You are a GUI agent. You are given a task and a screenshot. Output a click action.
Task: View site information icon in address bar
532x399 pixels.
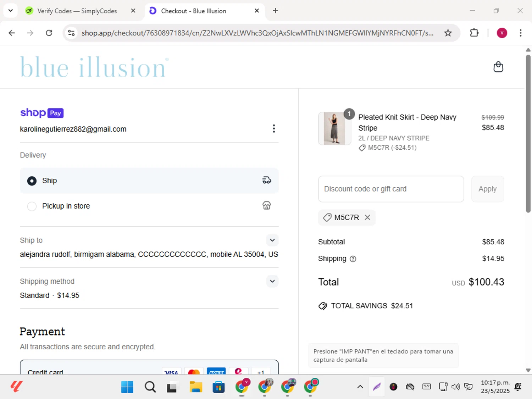click(x=71, y=33)
